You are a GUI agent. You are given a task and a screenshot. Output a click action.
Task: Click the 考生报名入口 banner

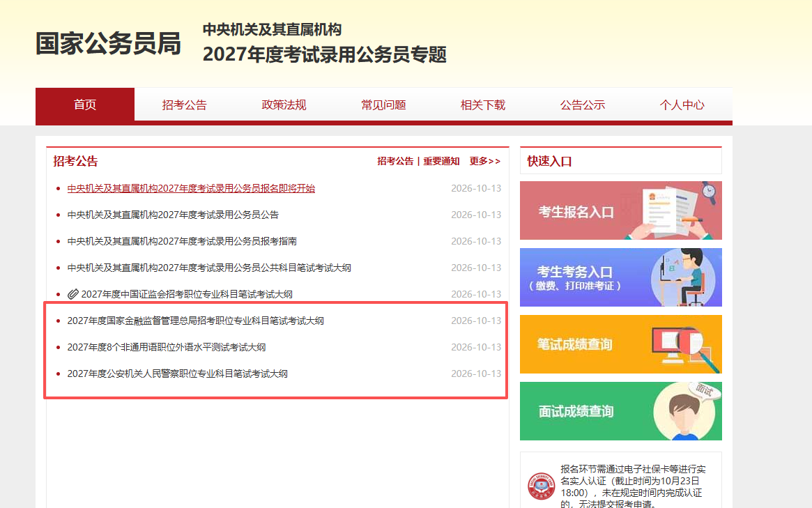(x=621, y=210)
